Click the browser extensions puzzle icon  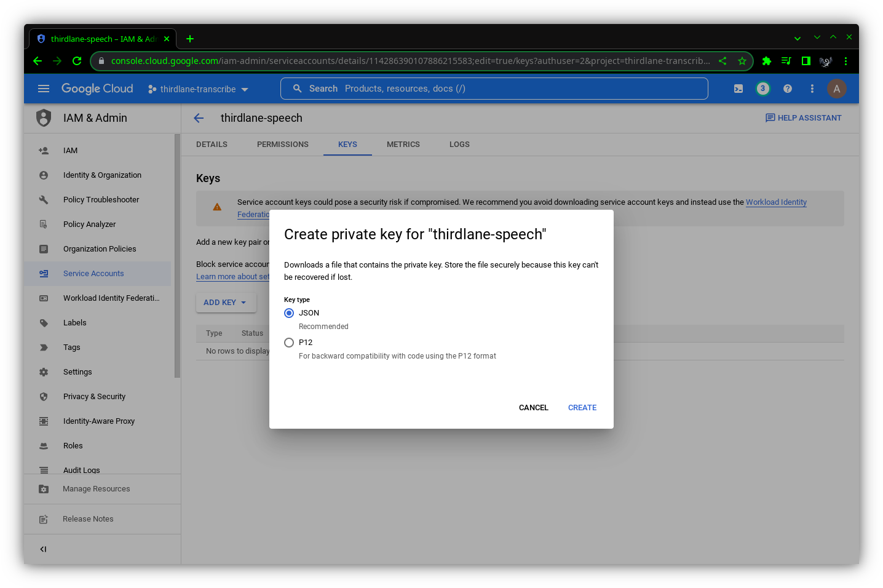click(x=766, y=61)
